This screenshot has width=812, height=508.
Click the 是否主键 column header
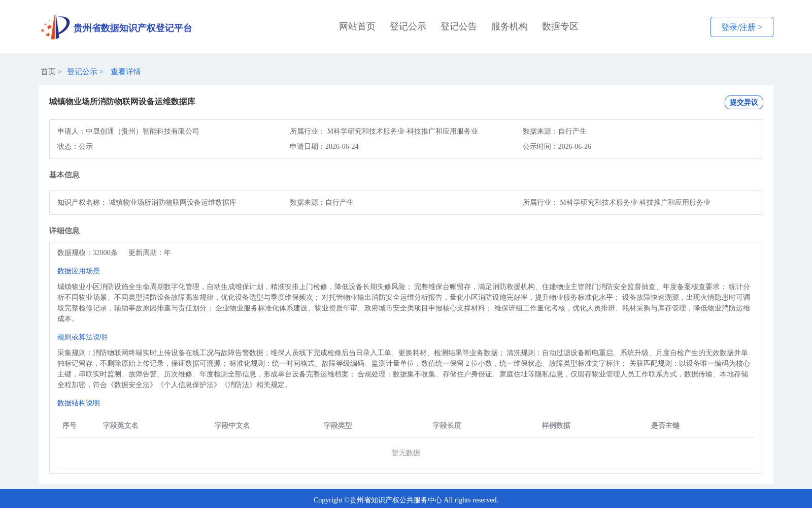click(x=665, y=425)
